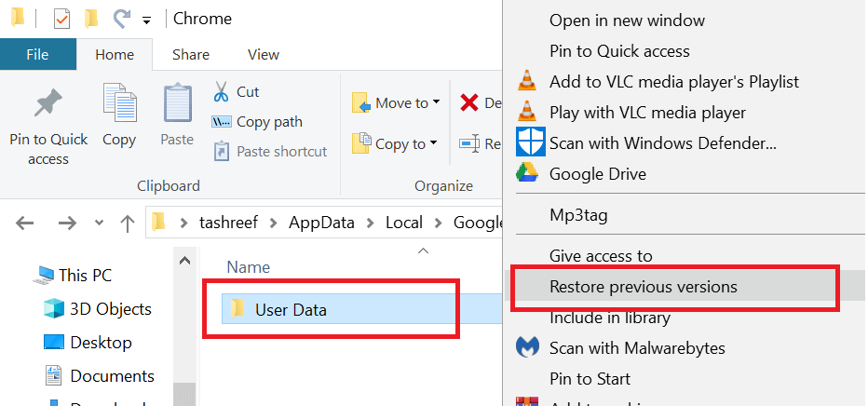Select This PC in navigation pane
The image size is (868, 406).
(x=73, y=275)
